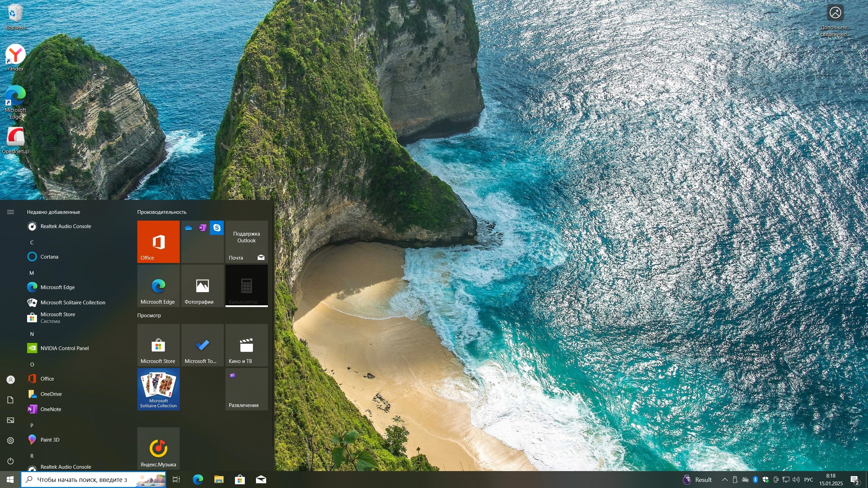Click the power button in Start menu
This screenshot has height=488, width=868.
click(x=11, y=461)
